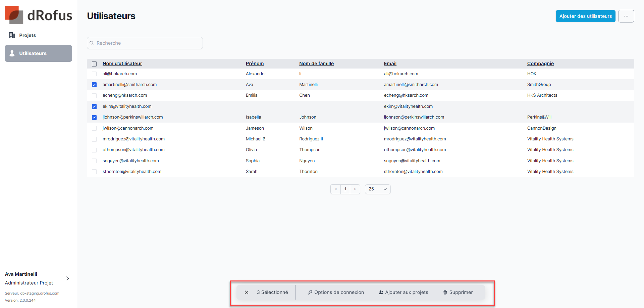This screenshot has height=308, width=644.
Task: Check the jwilson@cannonarch.com row checkbox
Action: (x=94, y=128)
